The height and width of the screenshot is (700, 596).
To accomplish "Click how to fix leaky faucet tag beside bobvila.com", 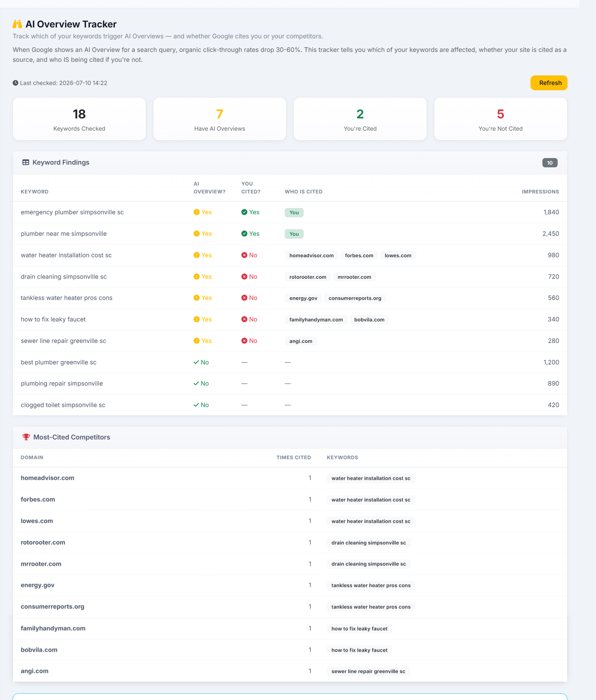I will pyautogui.click(x=359, y=650).
